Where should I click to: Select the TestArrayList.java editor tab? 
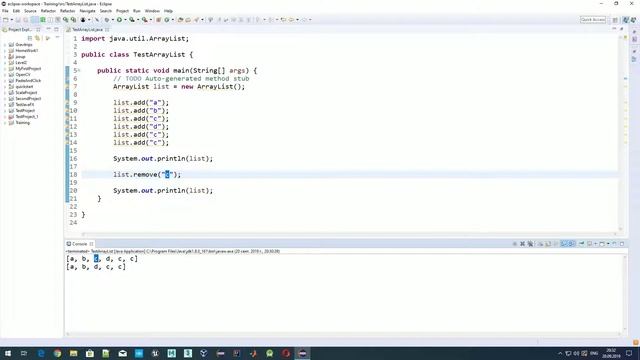[87, 30]
